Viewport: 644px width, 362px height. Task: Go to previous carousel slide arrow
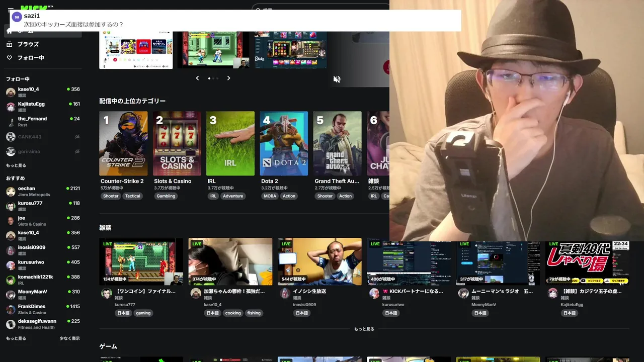(197, 78)
